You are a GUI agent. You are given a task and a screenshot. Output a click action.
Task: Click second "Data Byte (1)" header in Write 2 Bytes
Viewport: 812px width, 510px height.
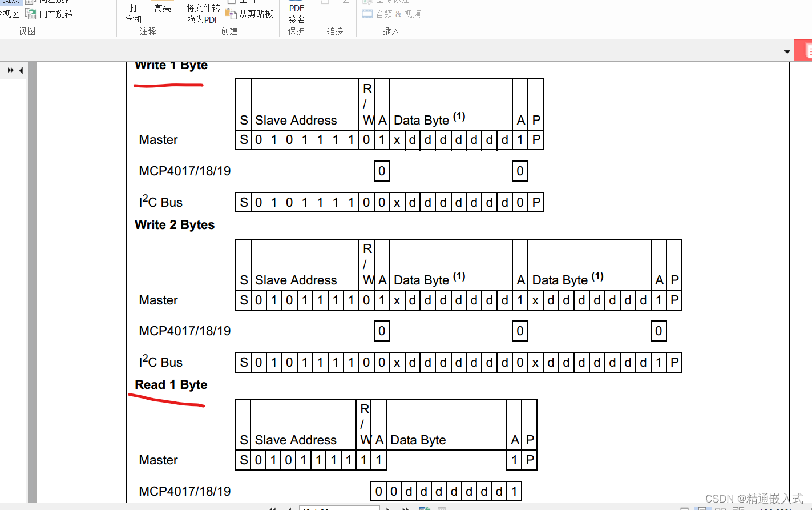pyautogui.click(x=568, y=279)
